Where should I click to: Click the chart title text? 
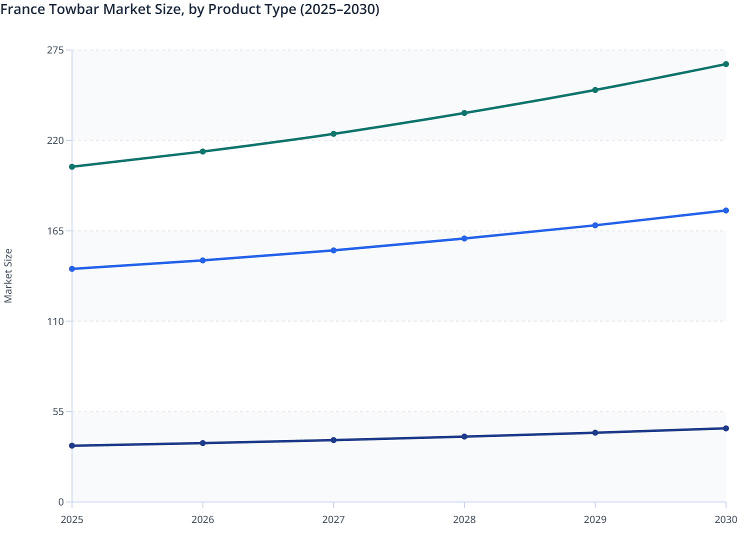point(190,9)
